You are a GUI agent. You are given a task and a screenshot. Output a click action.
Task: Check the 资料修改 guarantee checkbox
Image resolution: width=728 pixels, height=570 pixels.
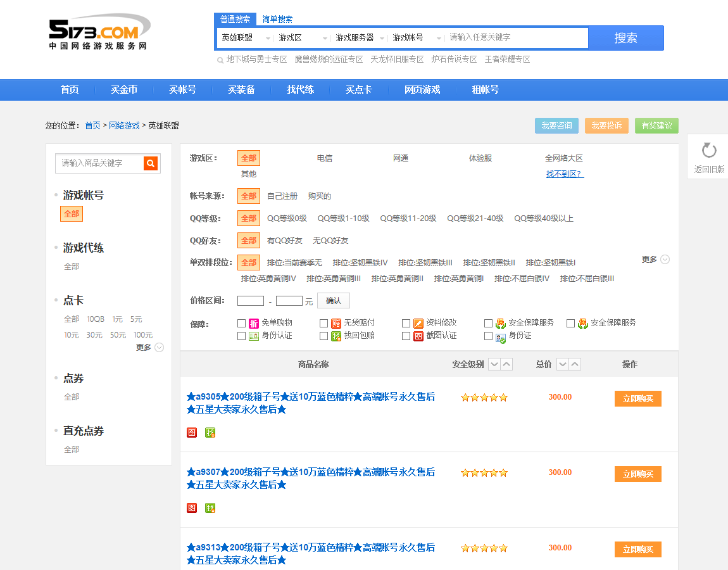point(406,324)
